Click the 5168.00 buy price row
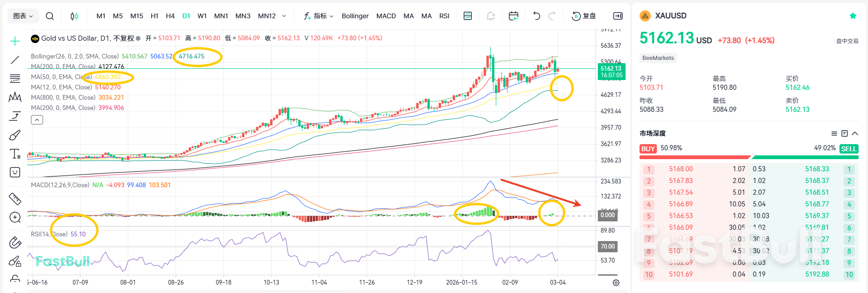 (x=681, y=169)
